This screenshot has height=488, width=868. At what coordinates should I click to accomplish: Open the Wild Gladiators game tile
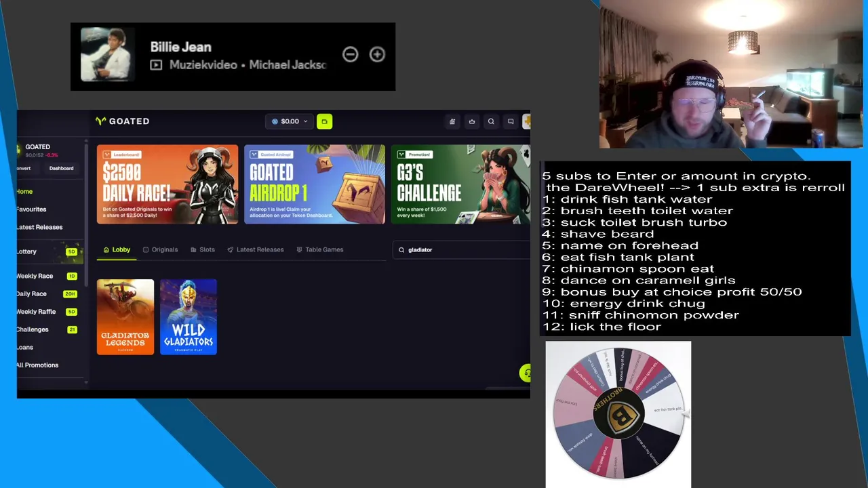(x=189, y=317)
